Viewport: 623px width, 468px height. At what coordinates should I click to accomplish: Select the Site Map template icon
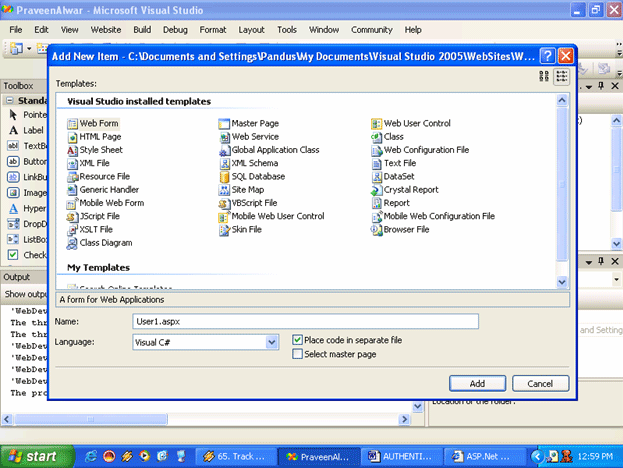[224, 190]
